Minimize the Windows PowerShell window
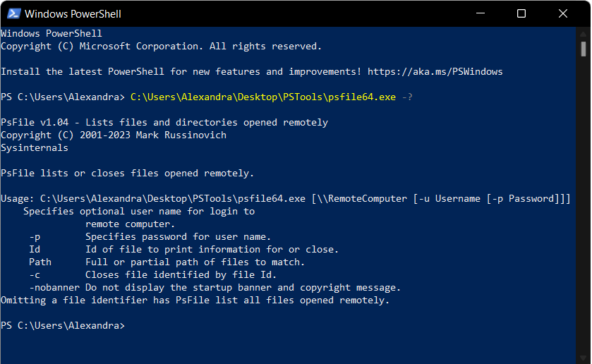The height and width of the screenshot is (364, 592). pos(482,13)
